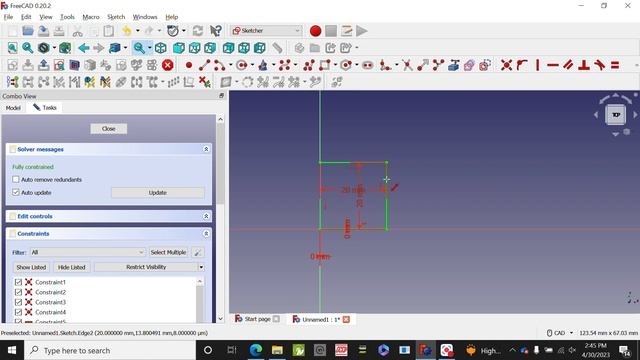This screenshot has width=640, height=360.
Task: Apply the Horizontal constraint icon
Action: (553, 65)
